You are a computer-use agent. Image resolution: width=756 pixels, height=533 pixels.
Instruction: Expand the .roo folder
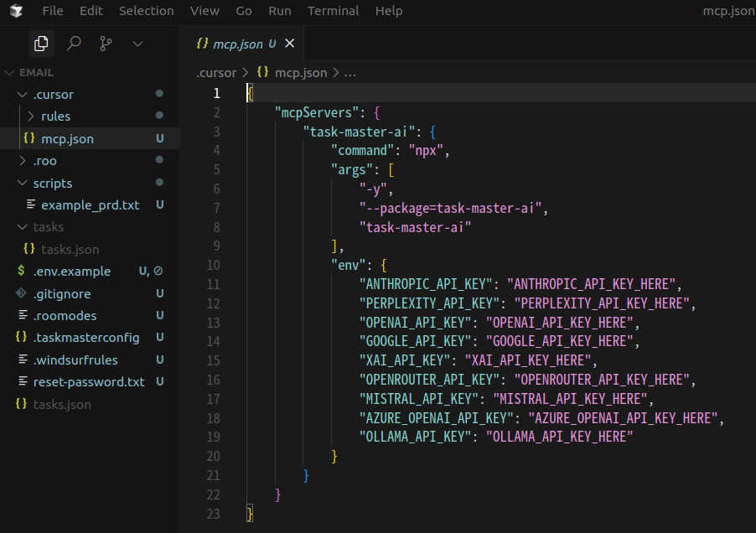[90, 160]
